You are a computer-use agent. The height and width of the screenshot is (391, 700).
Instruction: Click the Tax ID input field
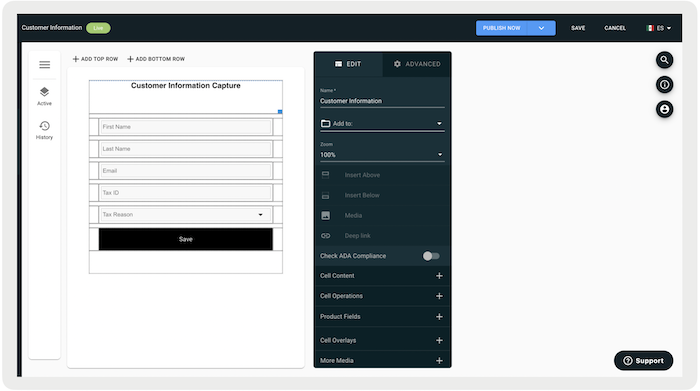pyautogui.click(x=185, y=193)
